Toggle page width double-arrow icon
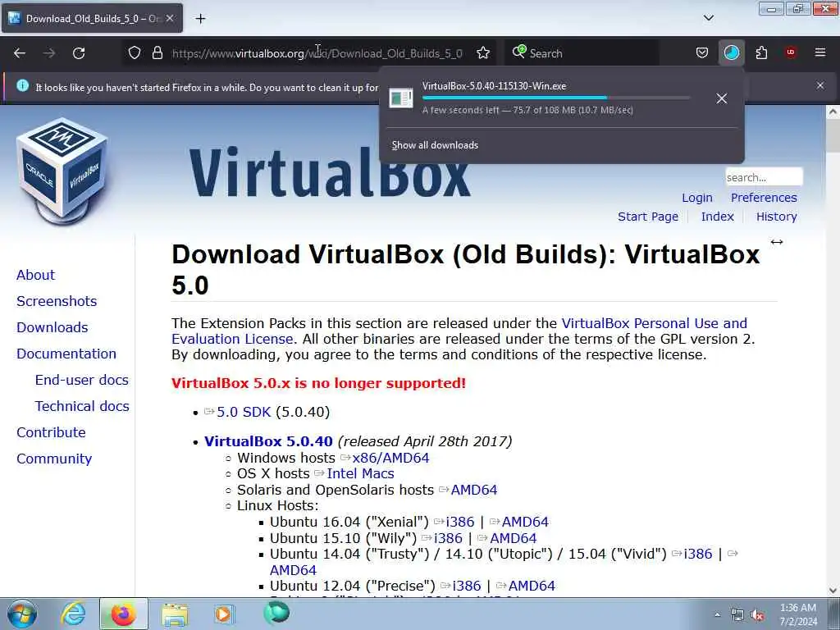Screen dimensions: 840x630 (x=776, y=242)
